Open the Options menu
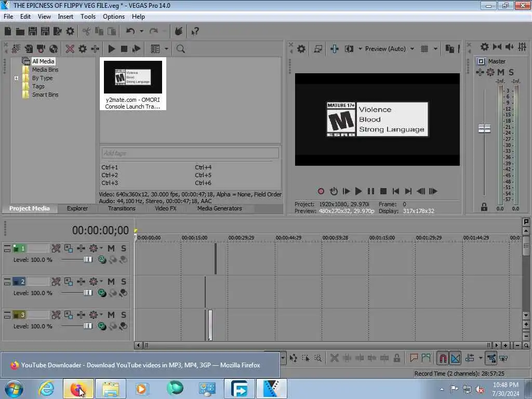The width and height of the screenshot is (532, 399). 114,17
